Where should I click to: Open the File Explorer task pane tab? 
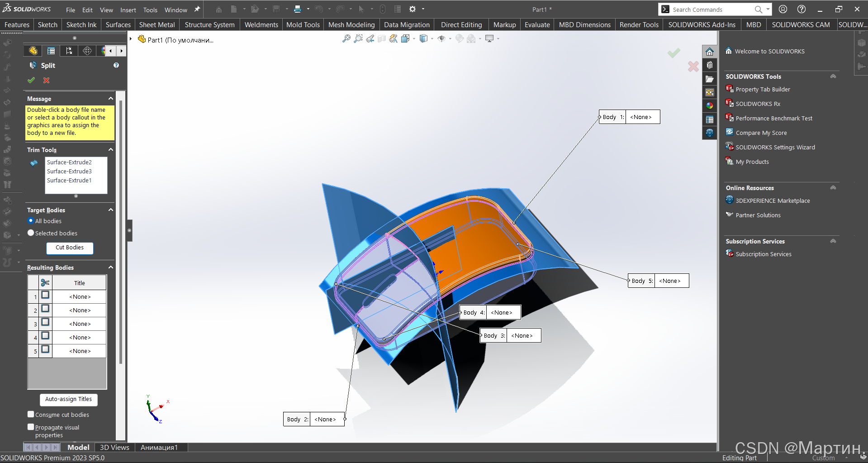click(x=709, y=79)
